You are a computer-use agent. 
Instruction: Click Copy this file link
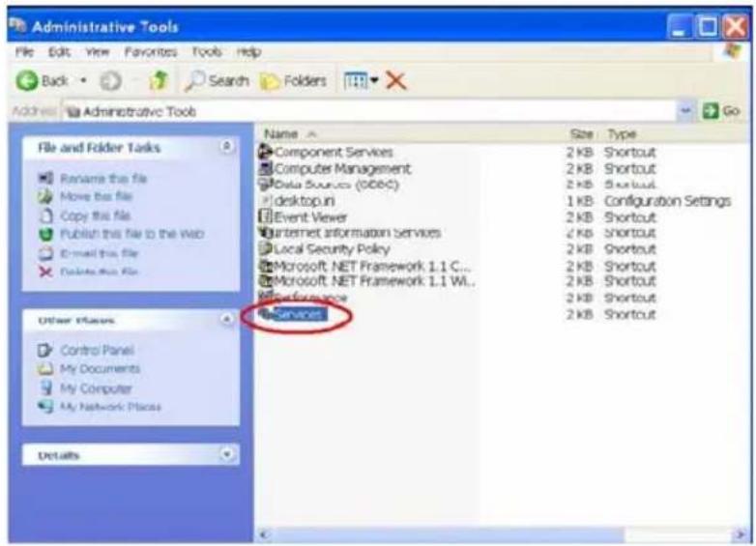coord(95,216)
